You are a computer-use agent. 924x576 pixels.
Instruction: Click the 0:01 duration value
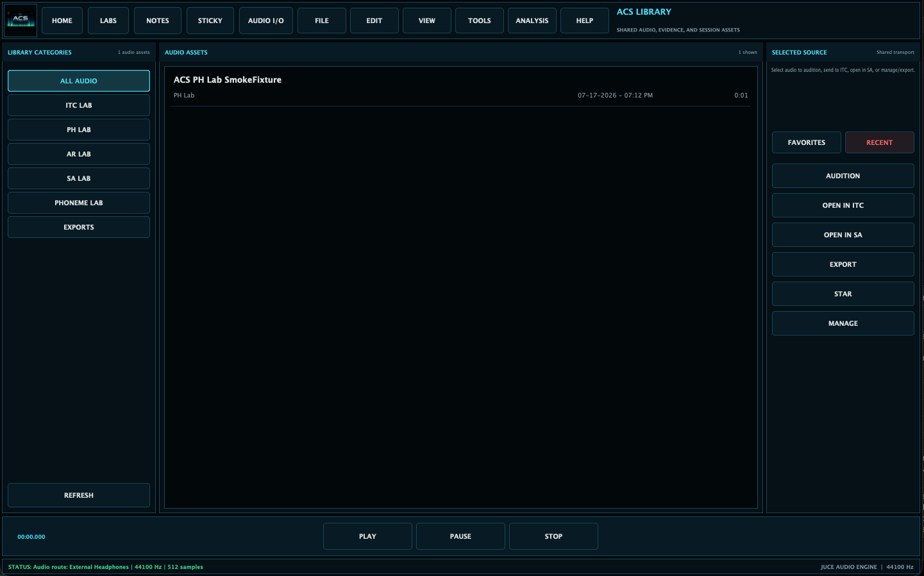coord(741,96)
